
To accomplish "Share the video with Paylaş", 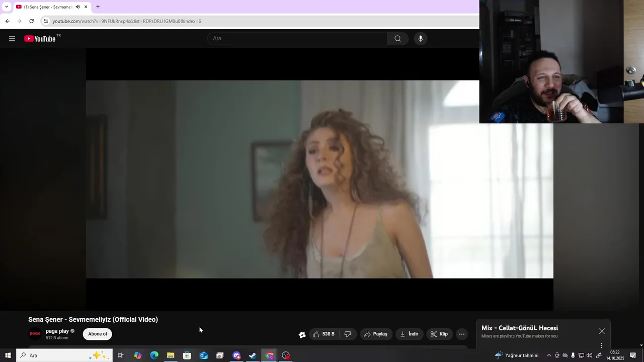I will (x=375, y=334).
